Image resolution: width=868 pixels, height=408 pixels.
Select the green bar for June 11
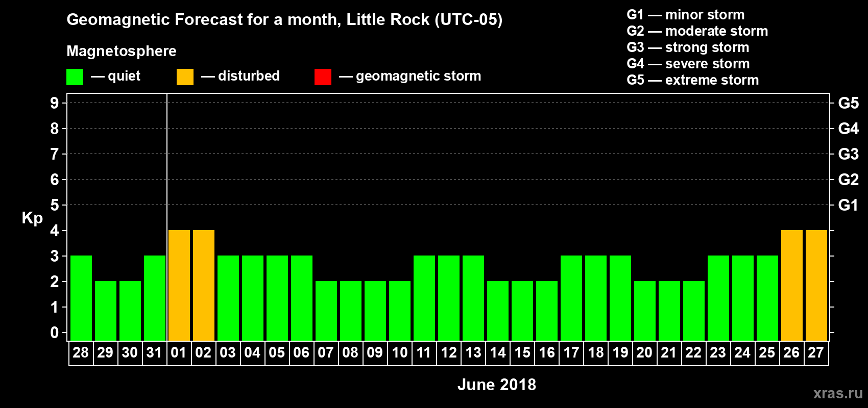pos(424,298)
